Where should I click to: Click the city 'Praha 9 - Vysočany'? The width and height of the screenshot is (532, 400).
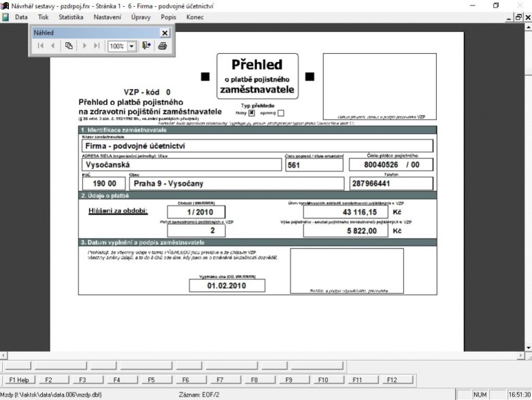click(237, 184)
